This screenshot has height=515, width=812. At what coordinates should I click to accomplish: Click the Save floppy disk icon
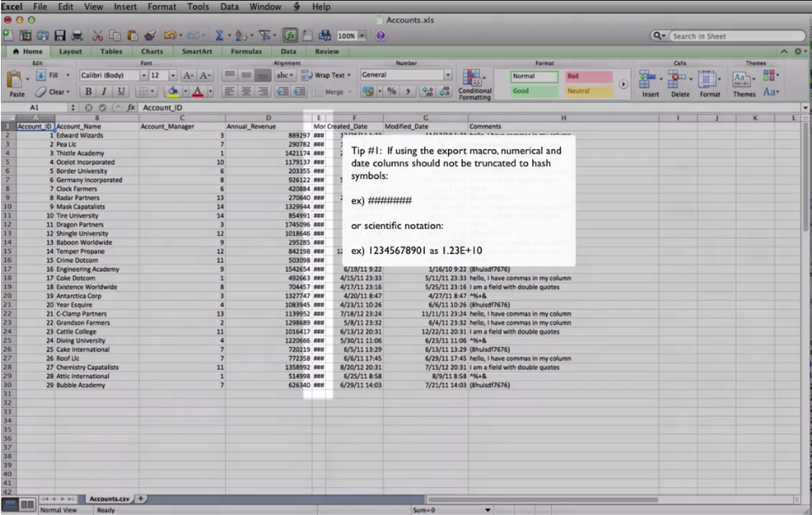[60, 35]
